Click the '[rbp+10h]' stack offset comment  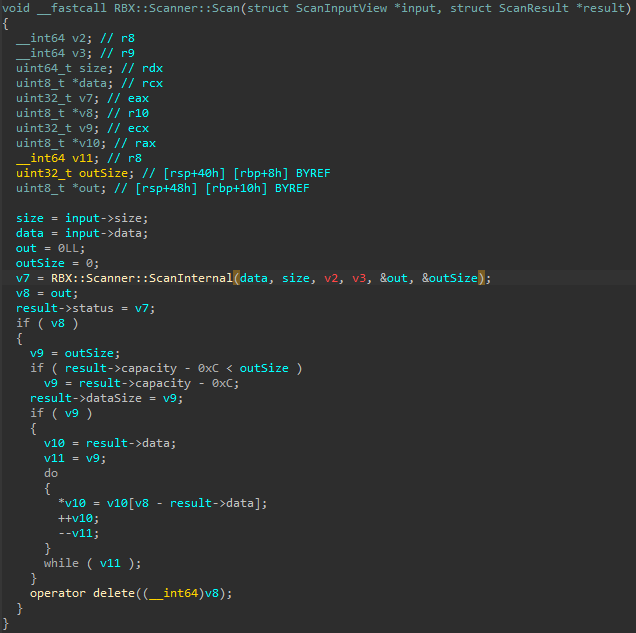click(x=236, y=188)
